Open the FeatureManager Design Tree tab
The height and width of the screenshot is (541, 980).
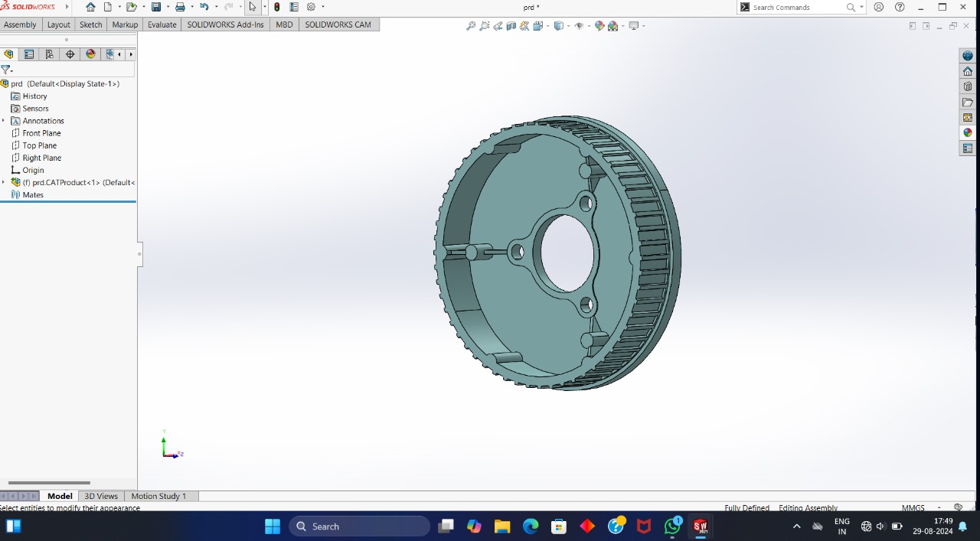click(8, 54)
